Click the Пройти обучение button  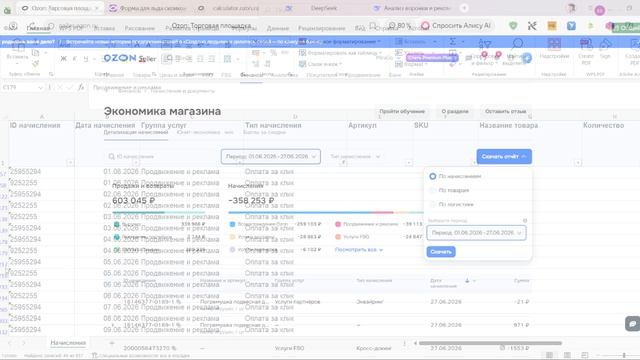pos(402,111)
